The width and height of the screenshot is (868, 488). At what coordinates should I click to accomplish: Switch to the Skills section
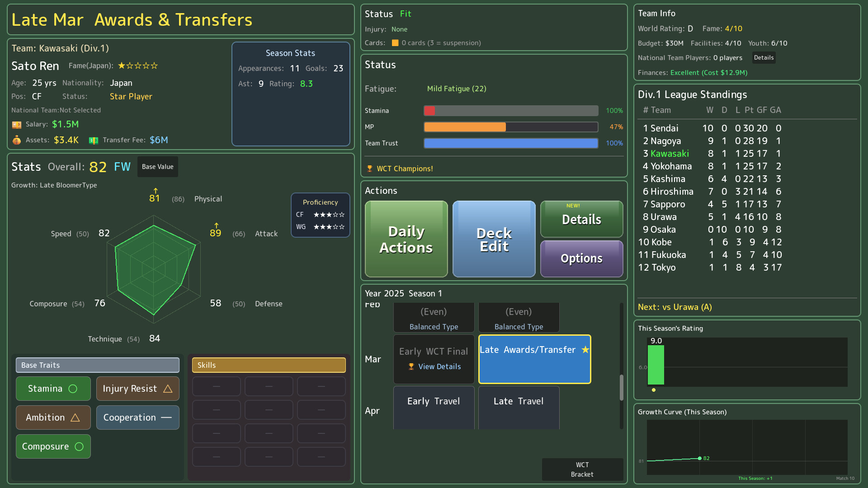tap(269, 365)
